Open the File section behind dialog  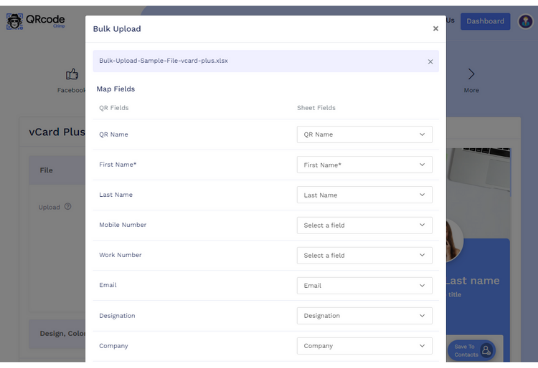[57, 170]
